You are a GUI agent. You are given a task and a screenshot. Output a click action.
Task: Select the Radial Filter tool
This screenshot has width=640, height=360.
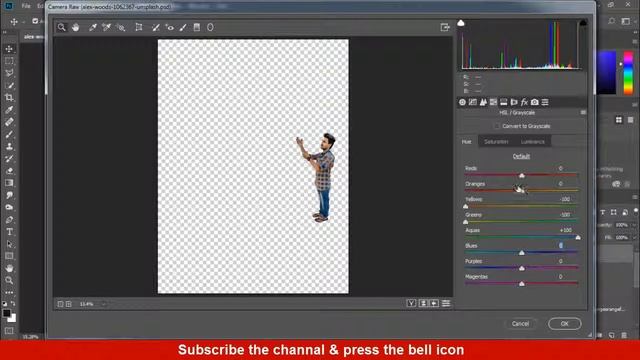coord(210,27)
